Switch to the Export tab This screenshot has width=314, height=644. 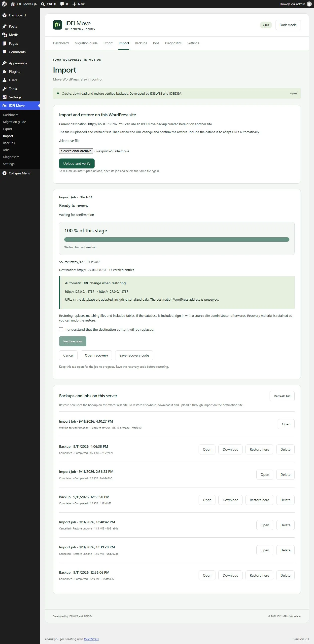tap(108, 43)
